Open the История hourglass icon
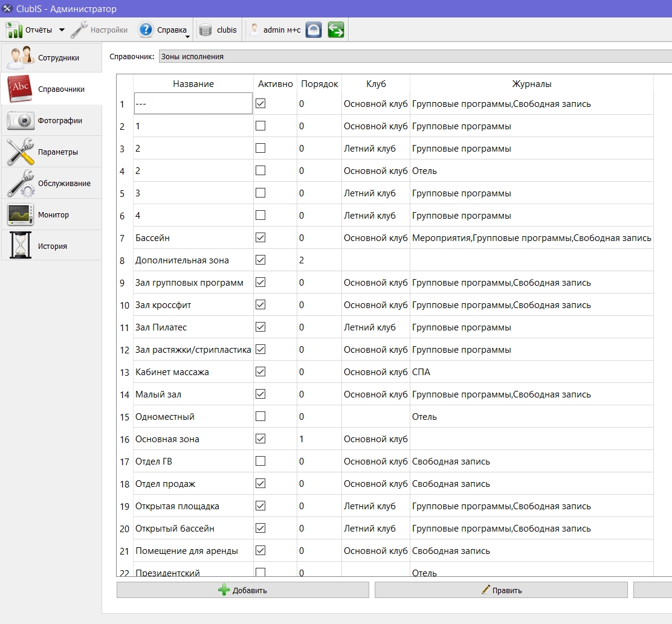Screen dimensions: 672x624 [x=21, y=245]
